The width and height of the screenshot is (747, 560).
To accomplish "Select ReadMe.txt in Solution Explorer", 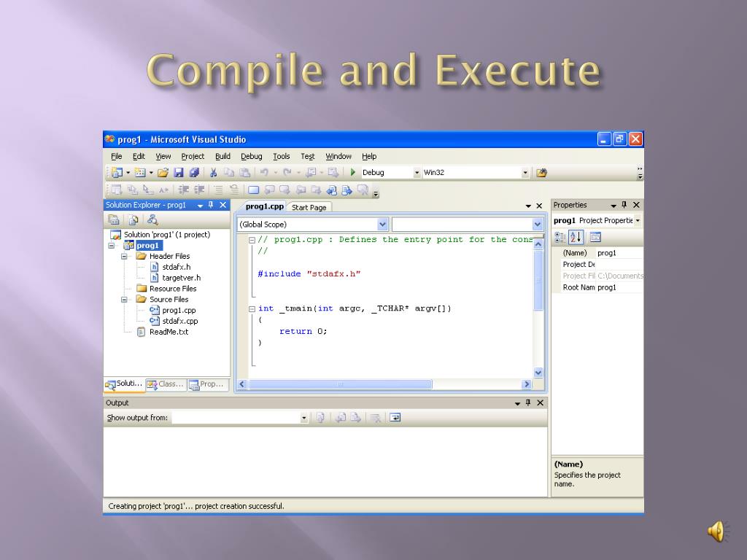I will (x=163, y=332).
